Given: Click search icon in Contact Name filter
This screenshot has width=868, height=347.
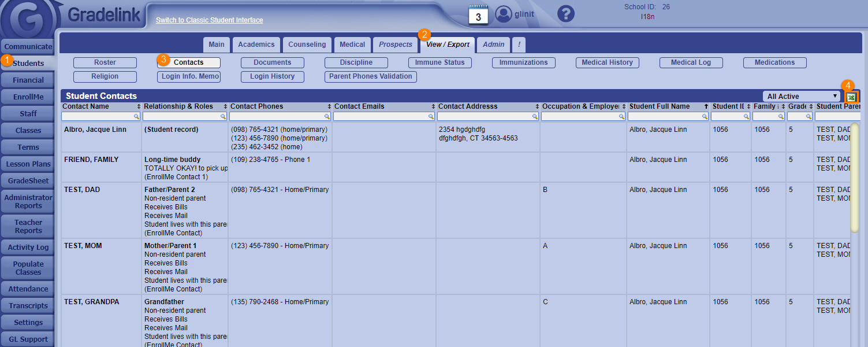Looking at the screenshot, I should pos(137,117).
